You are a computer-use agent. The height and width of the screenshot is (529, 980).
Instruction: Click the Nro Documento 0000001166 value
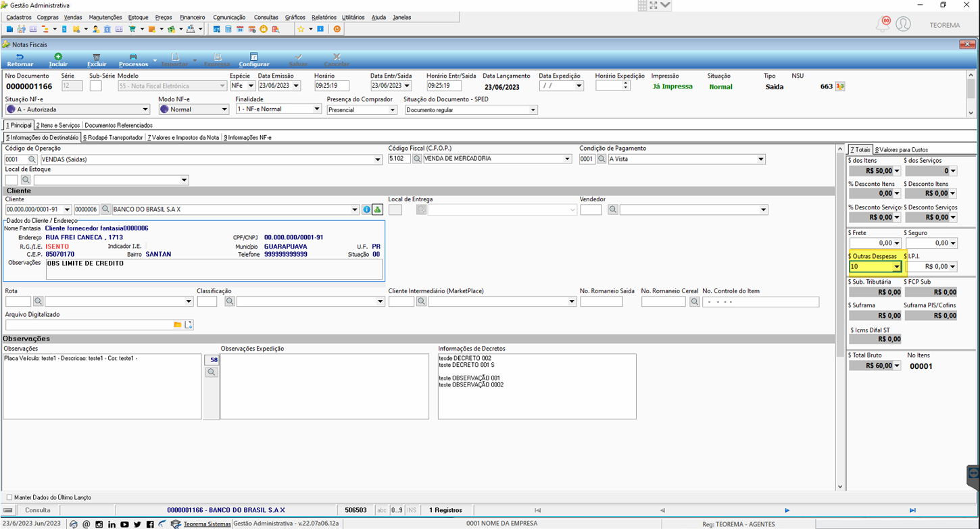pyautogui.click(x=29, y=86)
